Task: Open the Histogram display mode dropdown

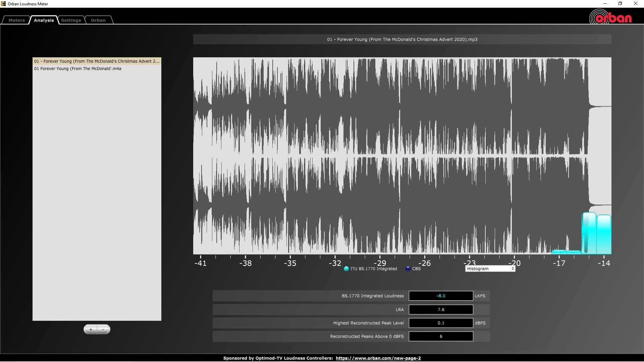Action: [x=490, y=269]
